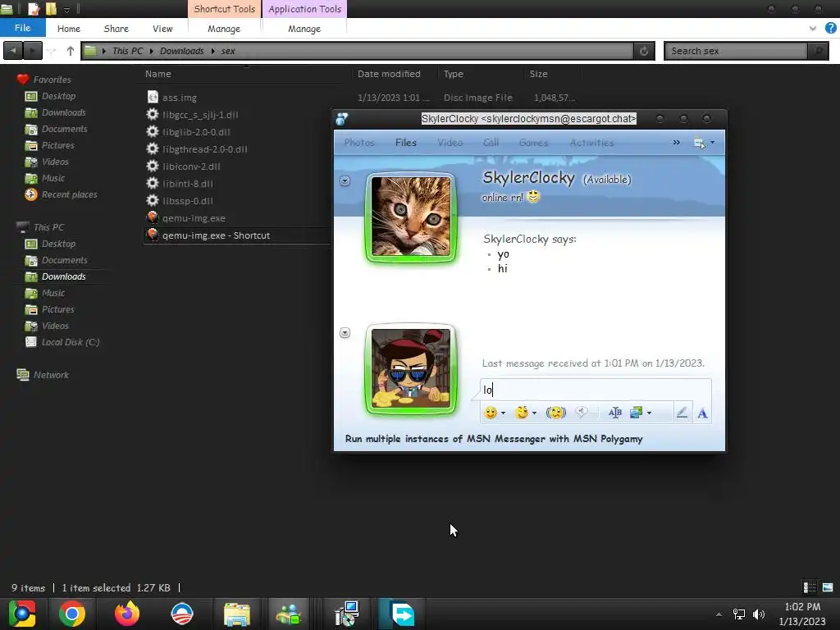Image resolution: width=840 pixels, height=630 pixels.
Task: Click Activities in the chat toolbar
Action: coord(591,143)
